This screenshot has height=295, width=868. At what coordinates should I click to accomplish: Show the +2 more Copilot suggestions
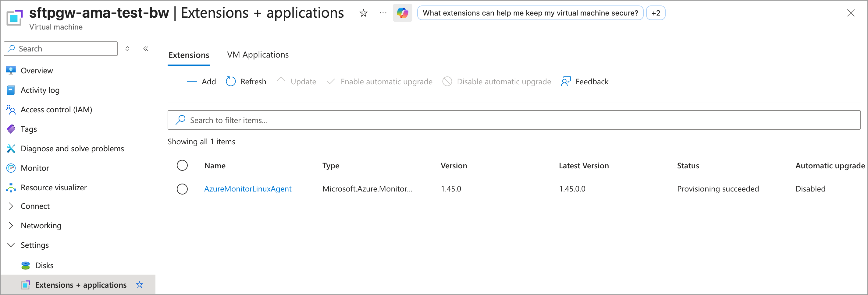656,13
